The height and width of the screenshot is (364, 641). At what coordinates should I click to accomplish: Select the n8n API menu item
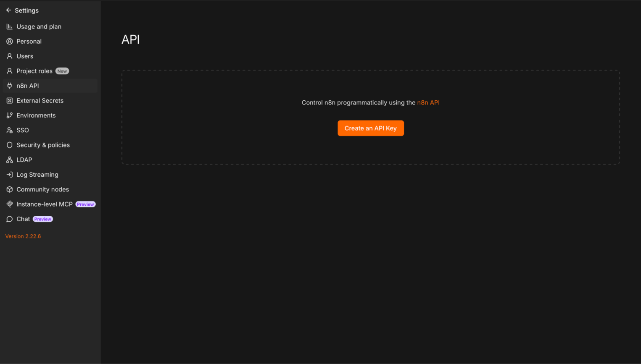[50, 86]
